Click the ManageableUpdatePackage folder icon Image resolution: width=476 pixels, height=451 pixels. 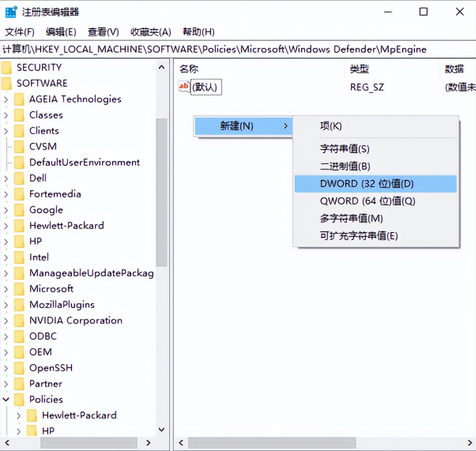19,273
